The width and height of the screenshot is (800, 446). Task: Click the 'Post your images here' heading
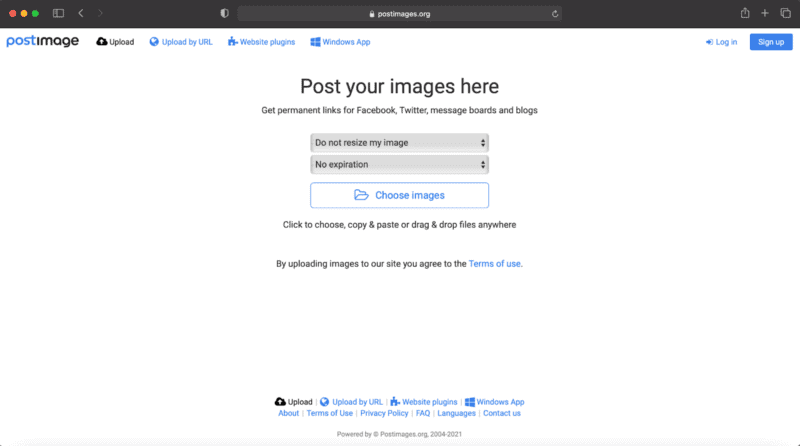[x=399, y=86]
